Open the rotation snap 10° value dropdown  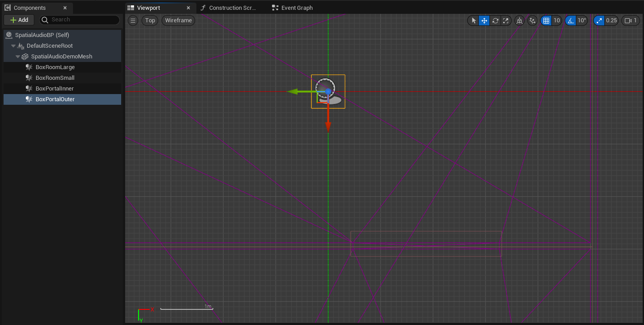pyautogui.click(x=582, y=21)
